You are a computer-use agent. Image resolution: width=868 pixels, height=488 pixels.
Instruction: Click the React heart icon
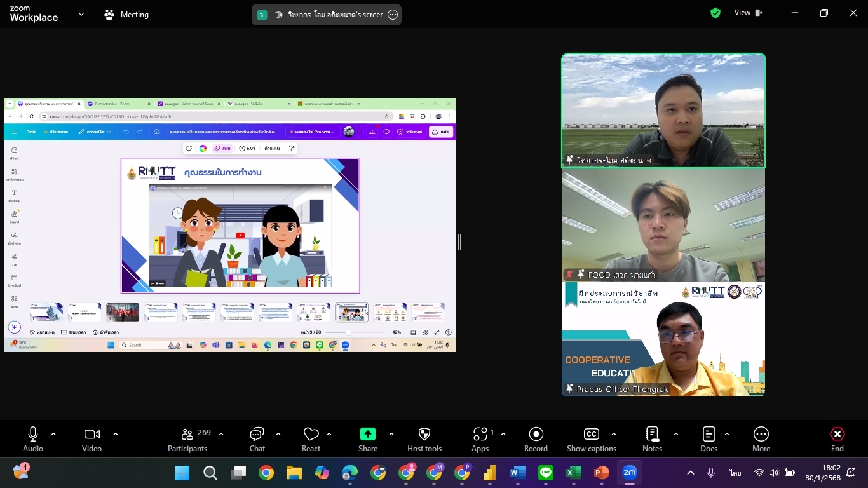(311, 439)
